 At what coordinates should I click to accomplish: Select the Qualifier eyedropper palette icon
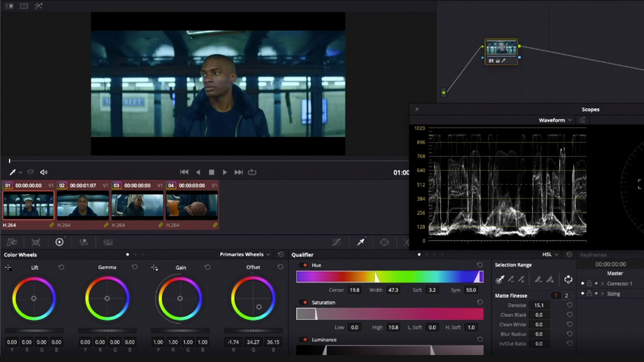(361, 242)
